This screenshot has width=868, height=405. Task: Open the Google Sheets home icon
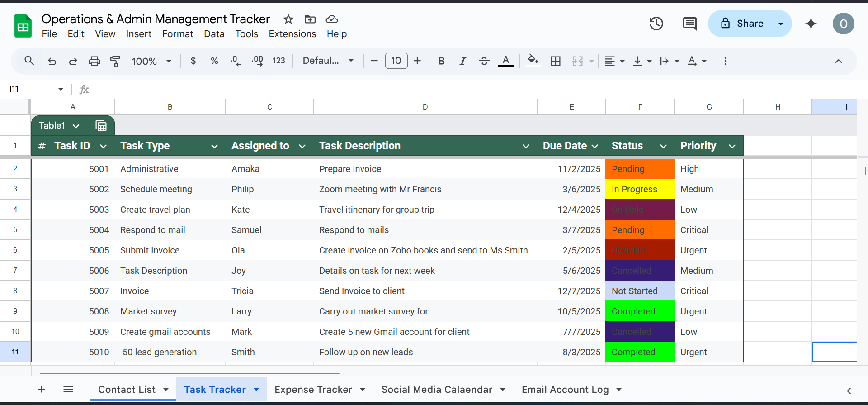[x=23, y=26]
